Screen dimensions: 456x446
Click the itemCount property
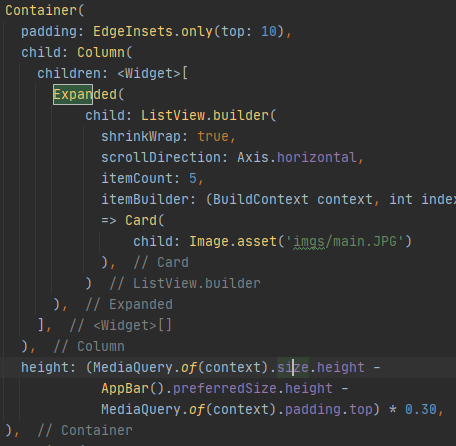click(x=137, y=178)
